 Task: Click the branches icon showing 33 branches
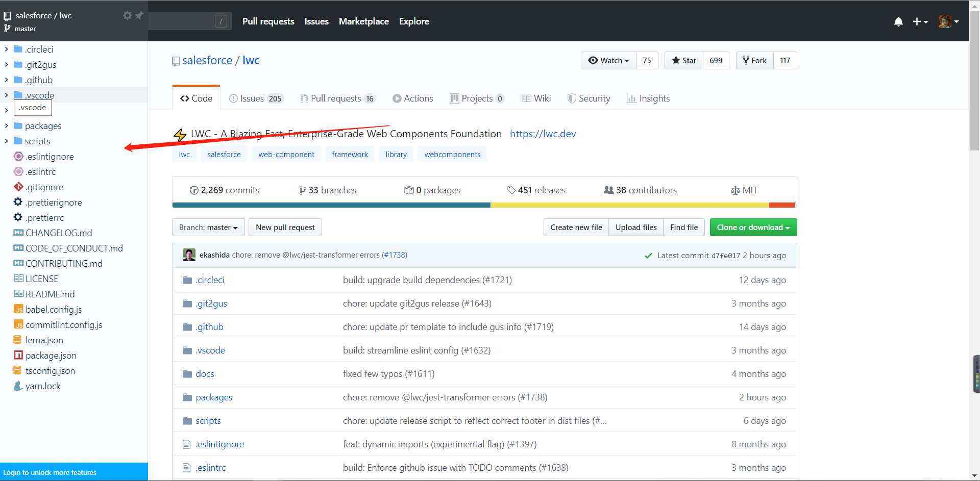[302, 190]
